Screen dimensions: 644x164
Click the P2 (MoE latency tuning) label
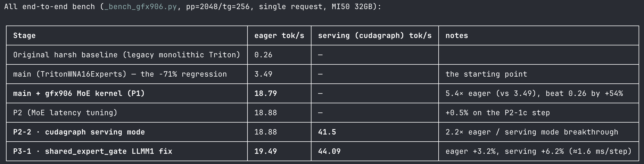(x=65, y=113)
